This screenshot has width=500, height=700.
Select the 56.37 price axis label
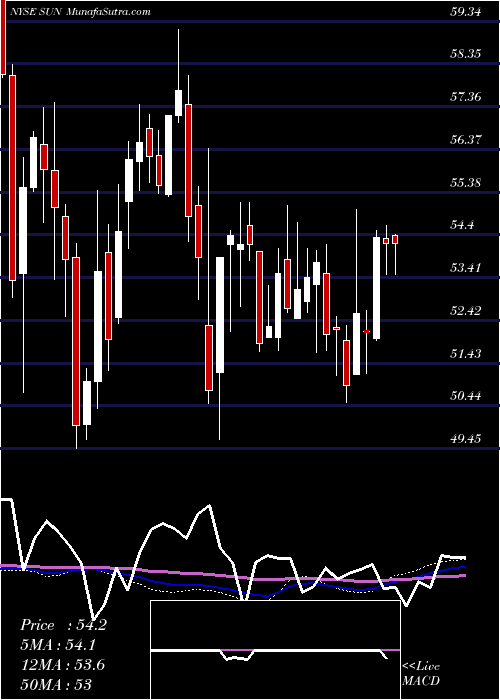coord(466,140)
